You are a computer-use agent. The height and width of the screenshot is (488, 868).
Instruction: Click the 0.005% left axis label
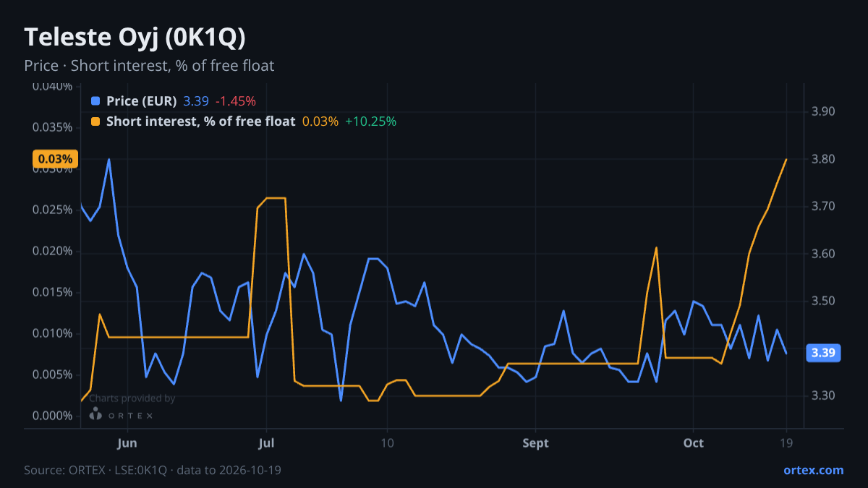click(x=53, y=374)
